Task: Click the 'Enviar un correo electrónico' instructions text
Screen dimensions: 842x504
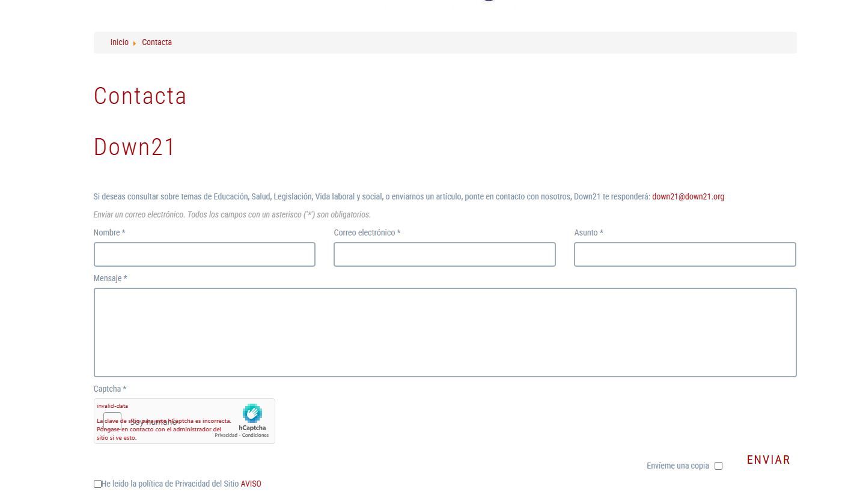Action: 232,214
